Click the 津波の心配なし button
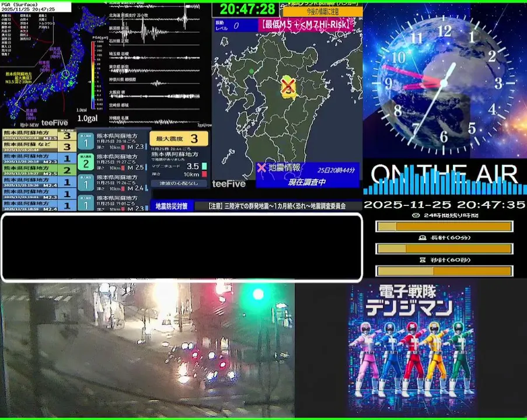The image size is (527, 420). point(179,183)
